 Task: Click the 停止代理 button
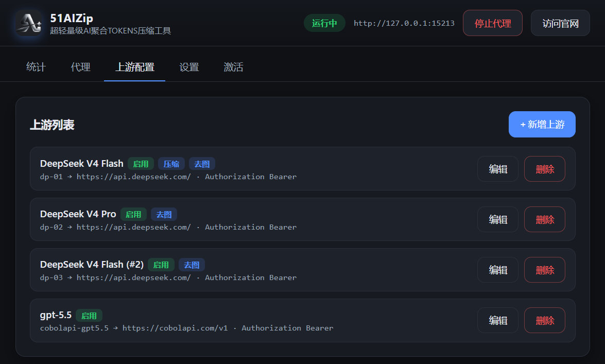pos(493,23)
